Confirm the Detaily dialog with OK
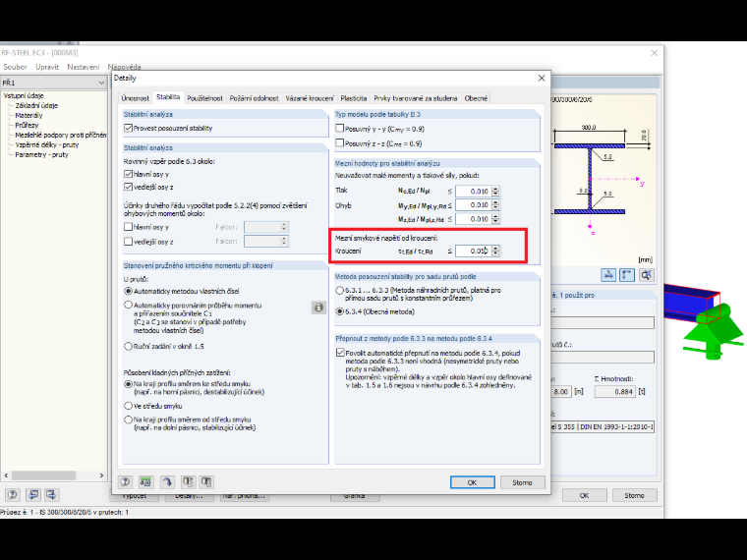Viewport: 747px width, 560px height. click(x=472, y=482)
